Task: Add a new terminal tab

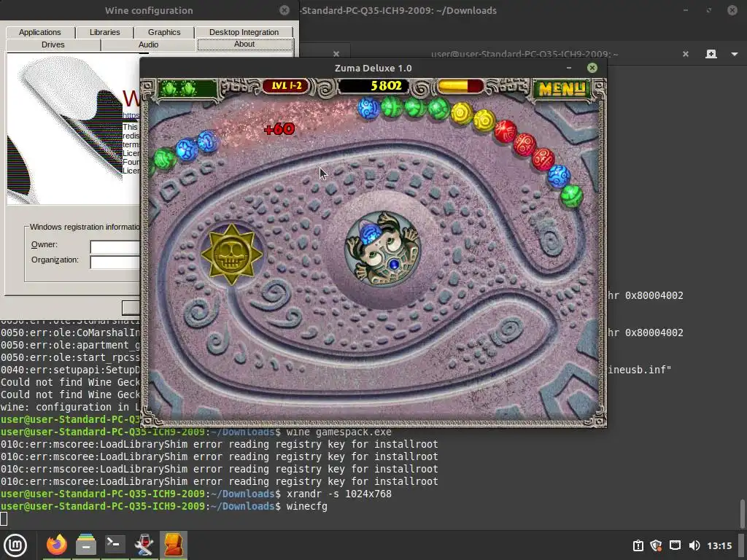Action: [x=711, y=54]
